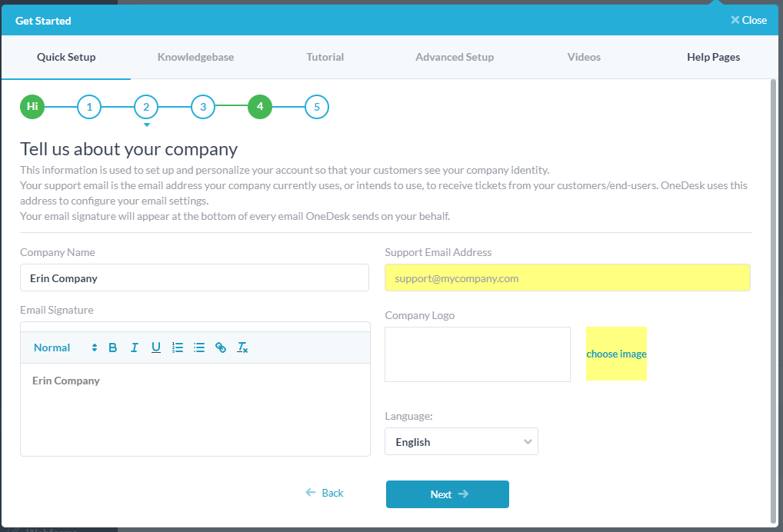Go to the Advanced Setup tab
The height and width of the screenshot is (532, 783).
pyautogui.click(x=455, y=57)
